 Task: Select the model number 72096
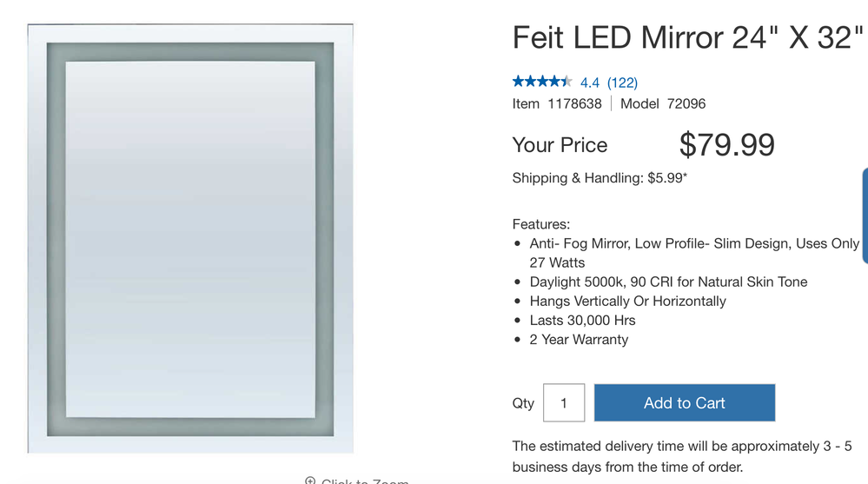point(686,103)
